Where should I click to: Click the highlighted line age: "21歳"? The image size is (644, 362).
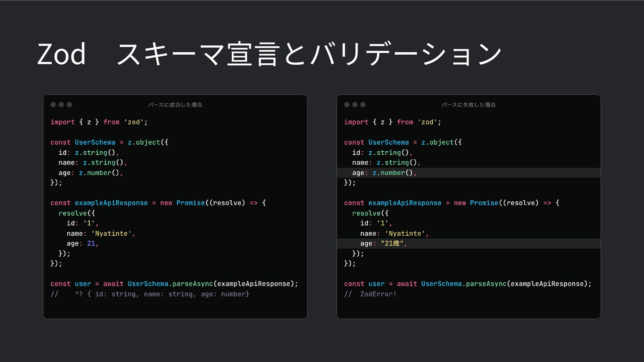pos(469,243)
